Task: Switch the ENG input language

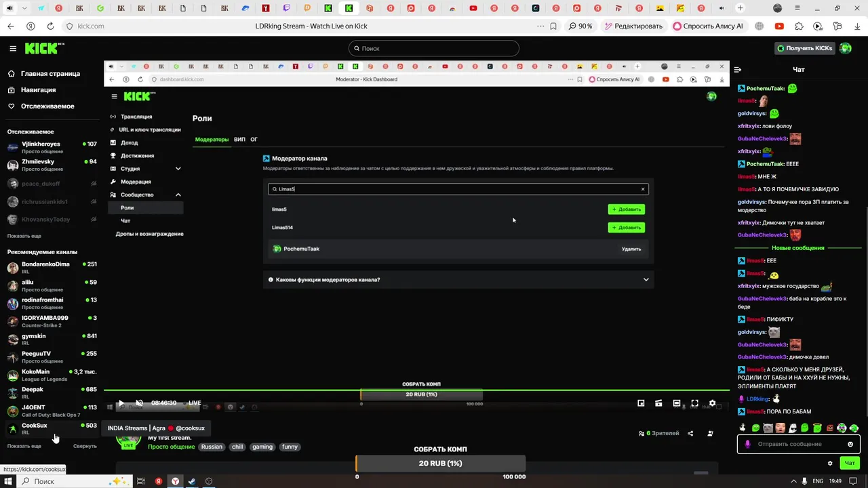Action: coord(818,481)
